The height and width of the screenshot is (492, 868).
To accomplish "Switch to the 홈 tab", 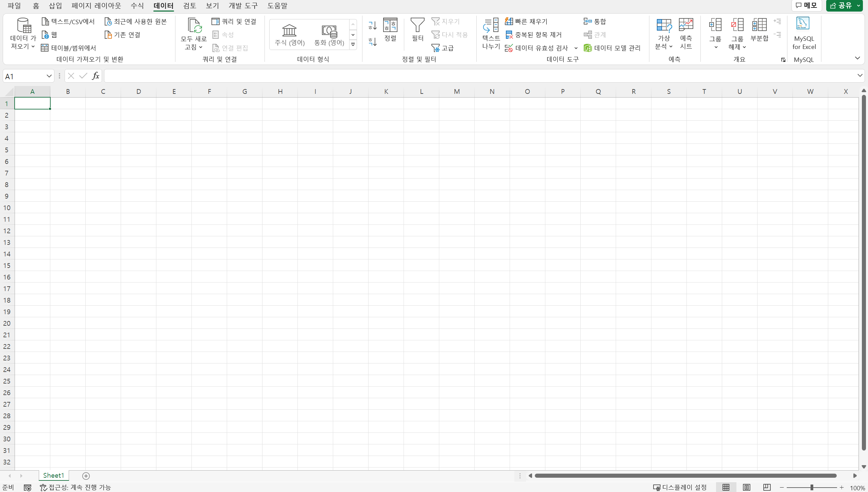I will tap(36, 5).
